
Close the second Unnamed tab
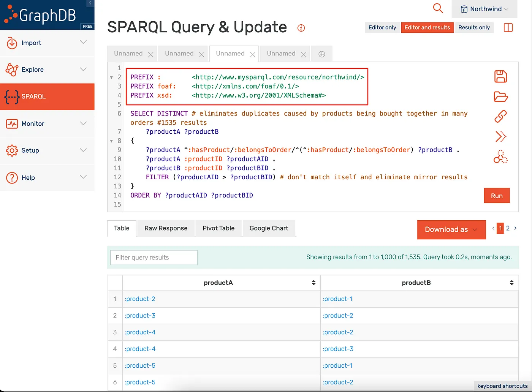201,55
